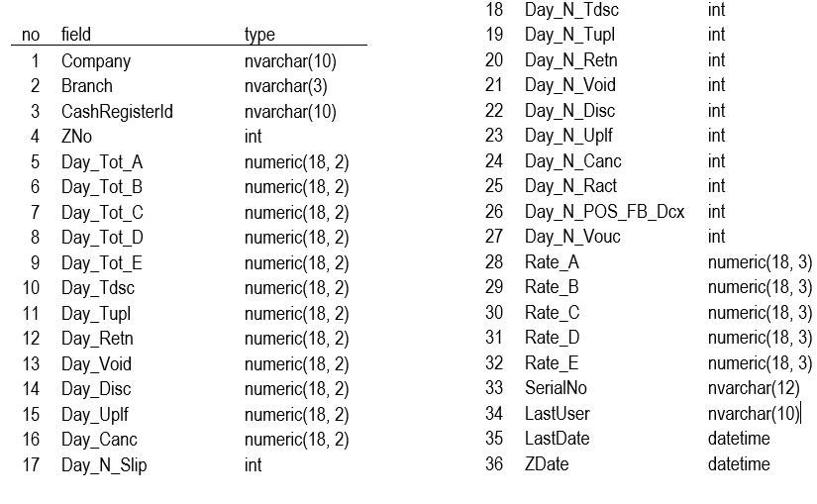Click the nvarchar(3) type for Branch
Viewport: 817px width, 504px height.
(283, 86)
